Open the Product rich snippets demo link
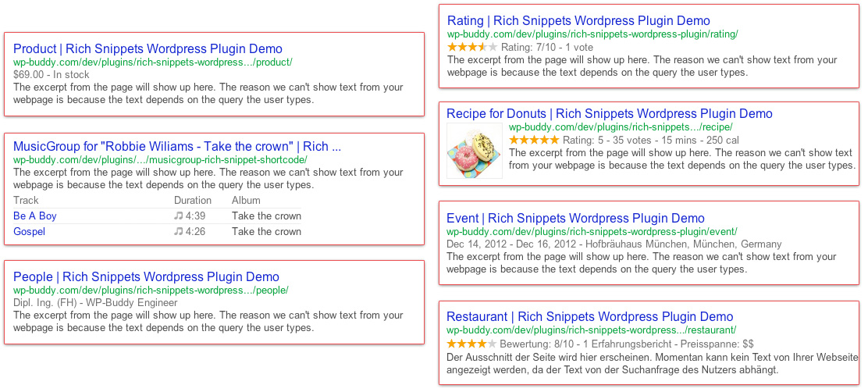This screenshot has height=392, width=868. pos(148,49)
